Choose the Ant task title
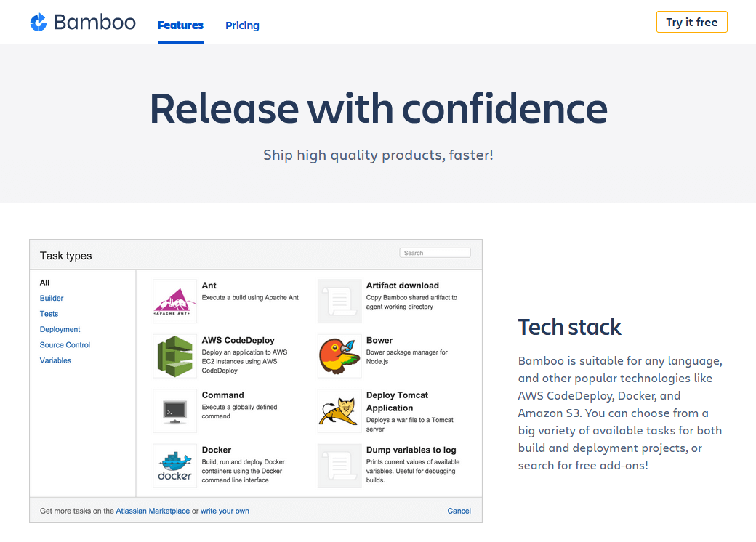 pyautogui.click(x=209, y=286)
